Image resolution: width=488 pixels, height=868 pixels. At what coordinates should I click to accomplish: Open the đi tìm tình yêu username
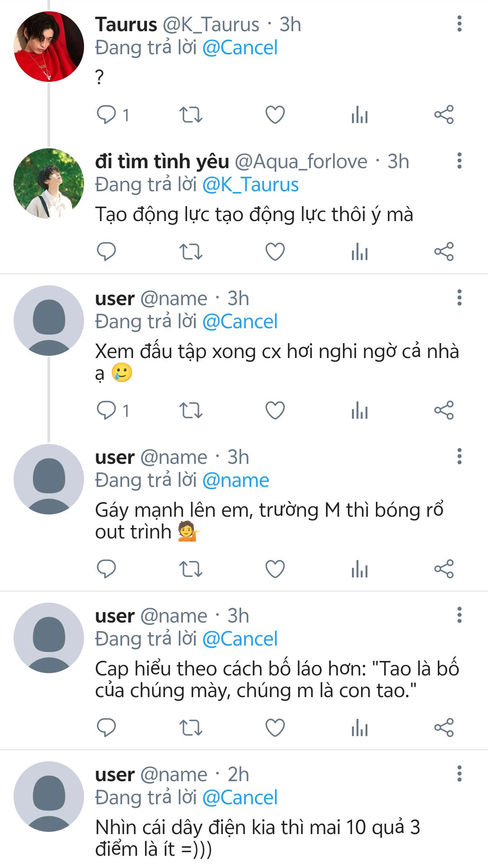coord(162,161)
